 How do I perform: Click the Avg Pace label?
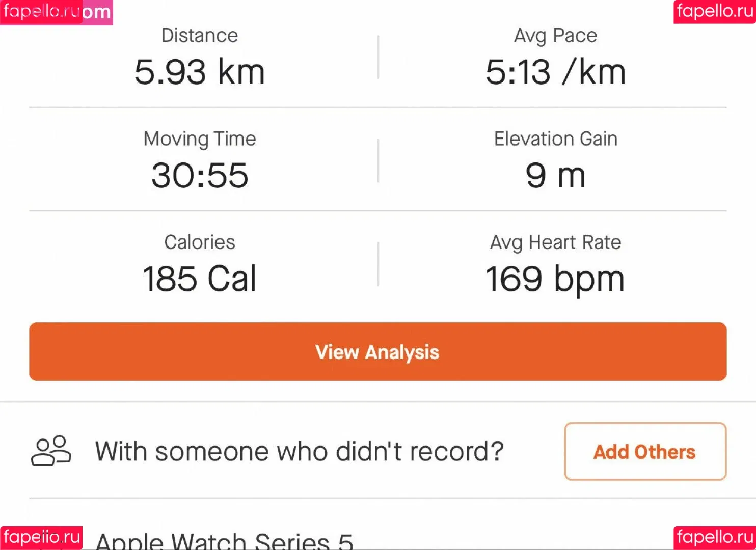coord(555,36)
